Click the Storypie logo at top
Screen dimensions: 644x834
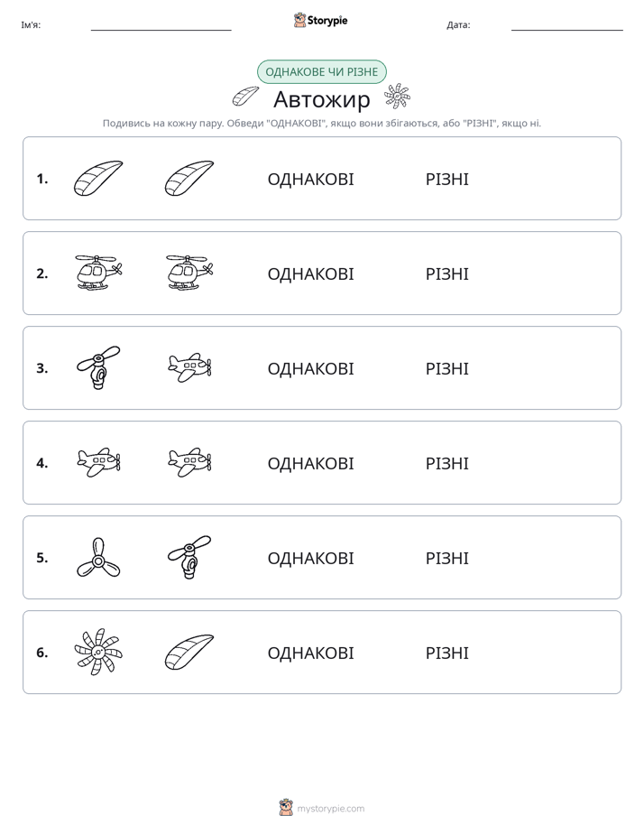point(320,20)
